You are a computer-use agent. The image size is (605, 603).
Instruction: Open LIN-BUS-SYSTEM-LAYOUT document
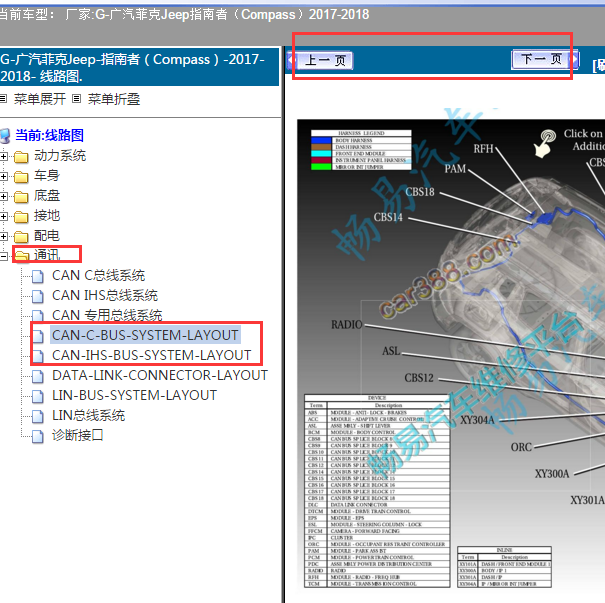pos(134,395)
